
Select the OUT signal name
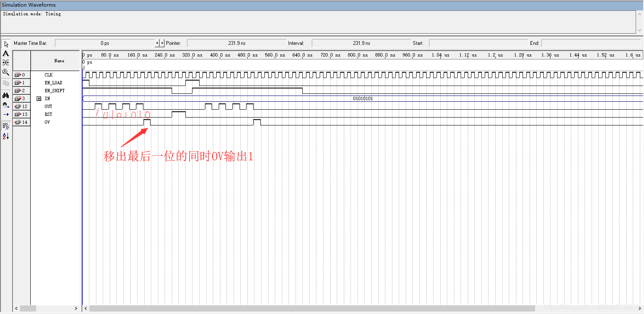click(x=49, y=106)
